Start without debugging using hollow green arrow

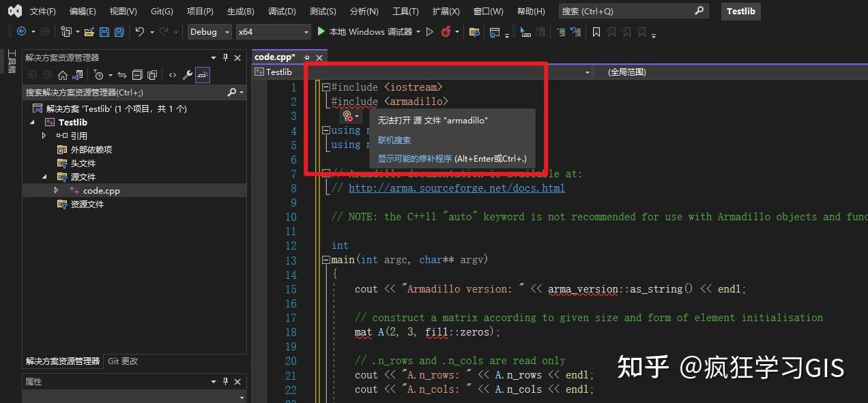point(430,32)
